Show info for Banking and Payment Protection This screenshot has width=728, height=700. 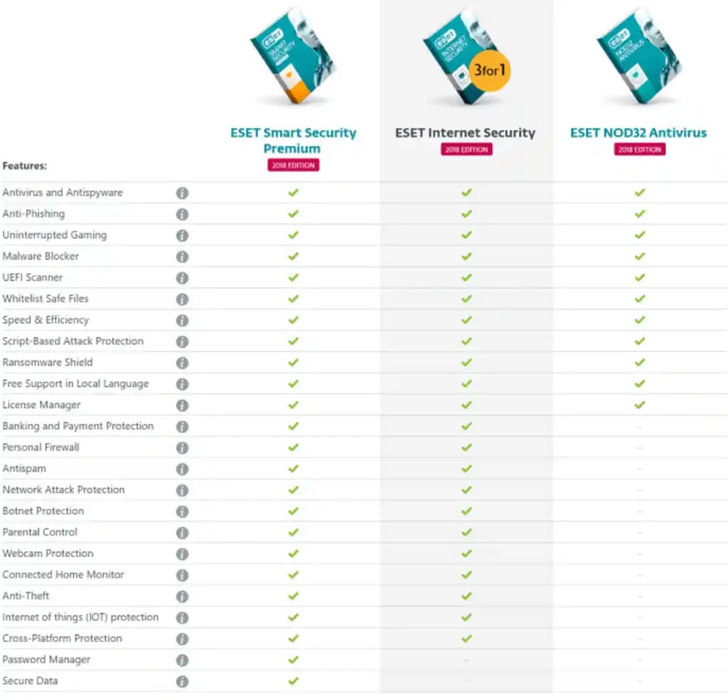(182, 426)
